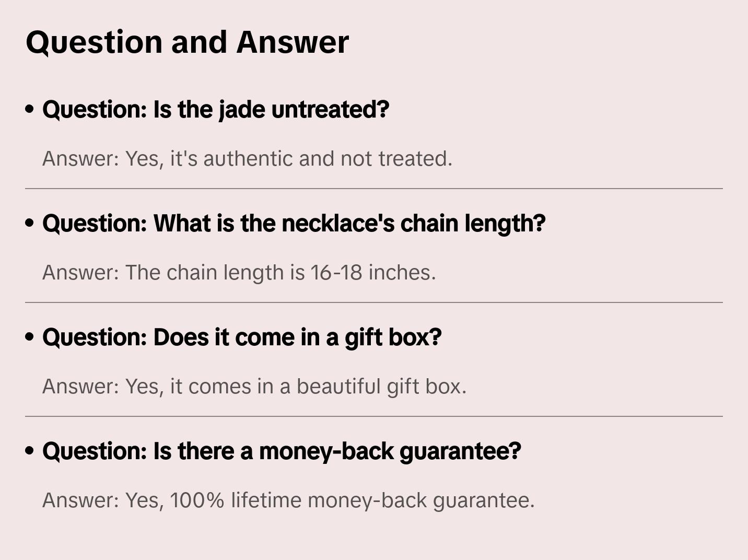The height and width of the screenshot is (560, 748).
Task: Click the bullet beside the chain length question
Action: click(x=30, y=223)
